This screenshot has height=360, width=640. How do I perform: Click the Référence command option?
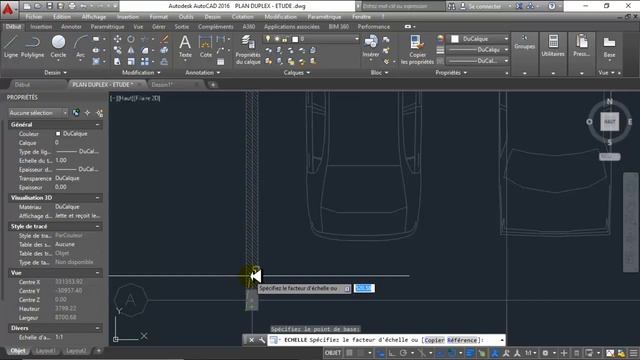tap(462, 340)
